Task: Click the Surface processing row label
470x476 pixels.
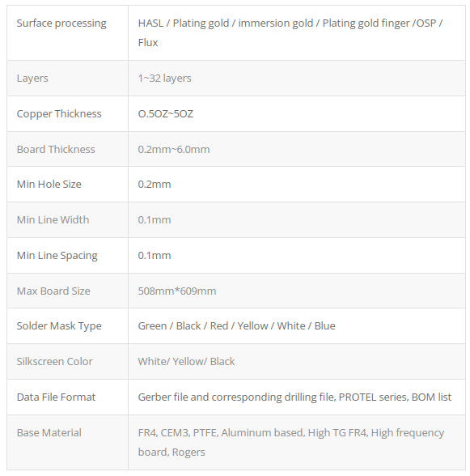Action: coord(61,23)
